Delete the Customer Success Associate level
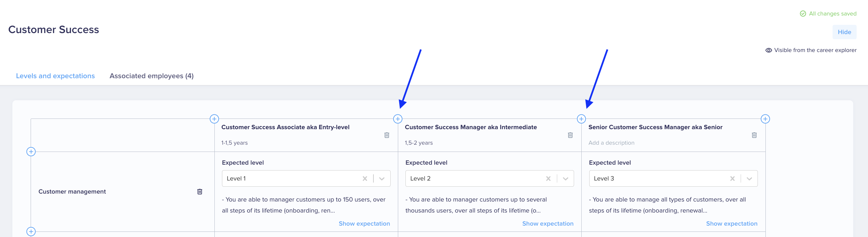Viewport: 868px width, 237px height. click(x=387, y=135)
